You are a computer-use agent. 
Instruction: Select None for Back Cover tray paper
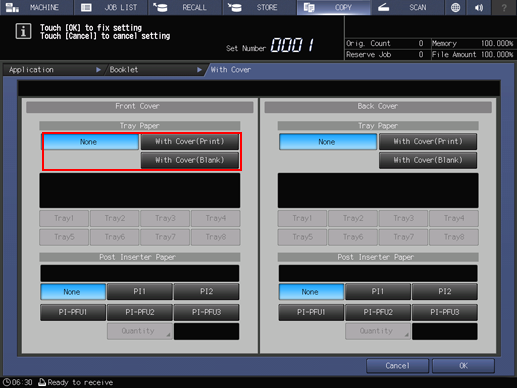[328, 142]
